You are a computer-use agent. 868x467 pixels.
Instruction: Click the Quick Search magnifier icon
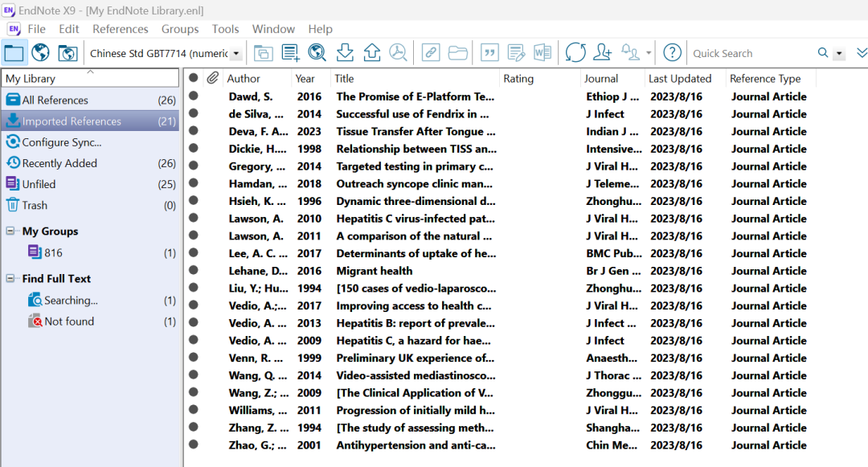pyautogui.click(x=823, y=53)
